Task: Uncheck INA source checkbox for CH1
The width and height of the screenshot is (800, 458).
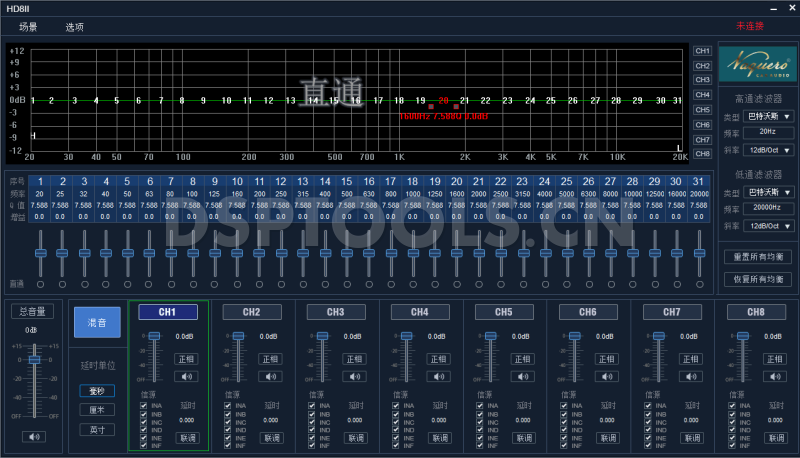Action: pyautogui.click(x=144, y=407)
